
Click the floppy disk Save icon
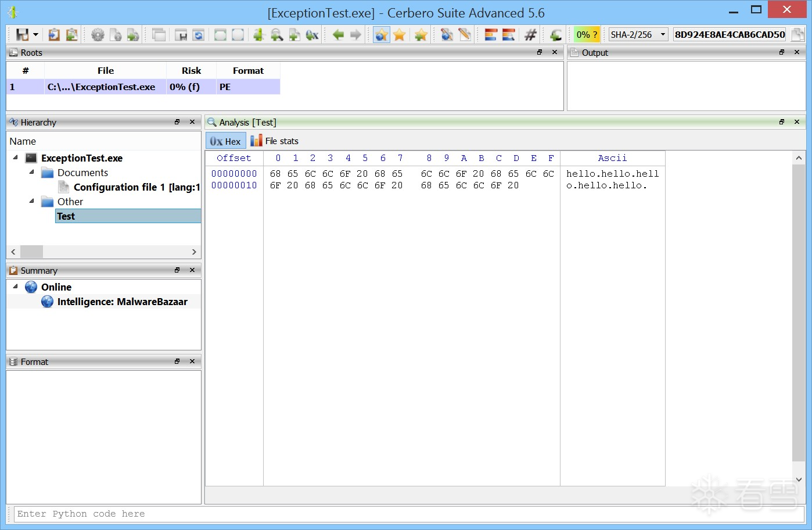tap(22, 35)
